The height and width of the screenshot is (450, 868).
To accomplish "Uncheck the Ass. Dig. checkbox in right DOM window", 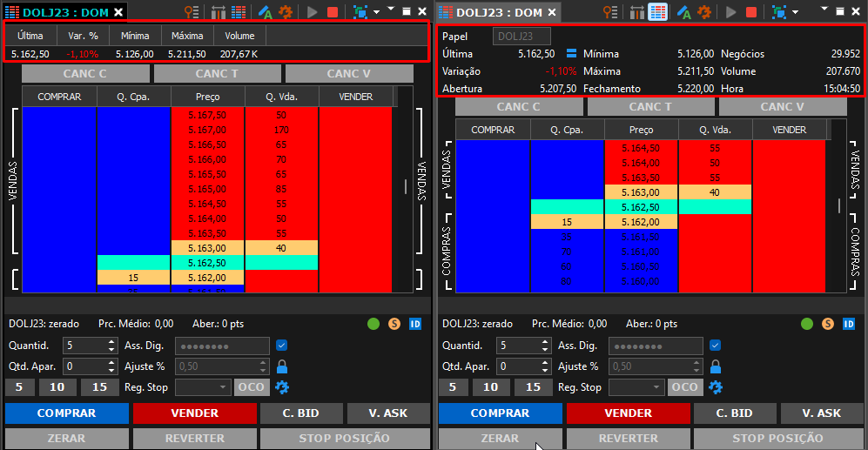I will (716, 346).
